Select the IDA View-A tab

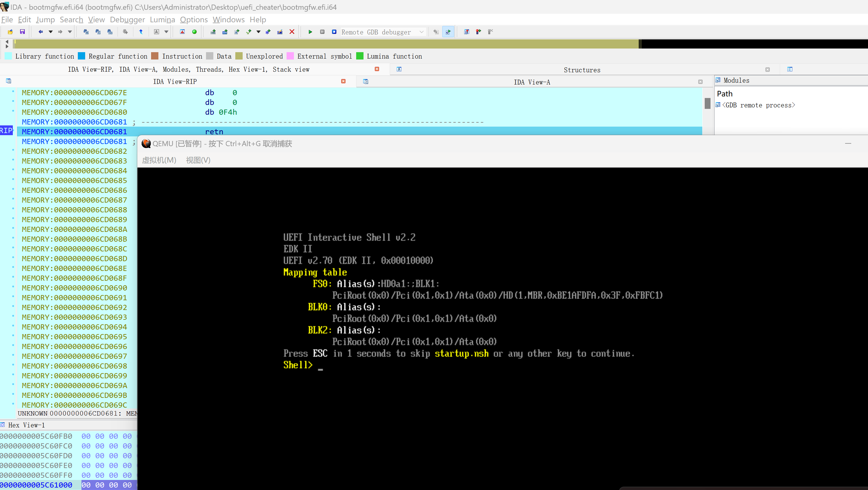coord(532,82)
